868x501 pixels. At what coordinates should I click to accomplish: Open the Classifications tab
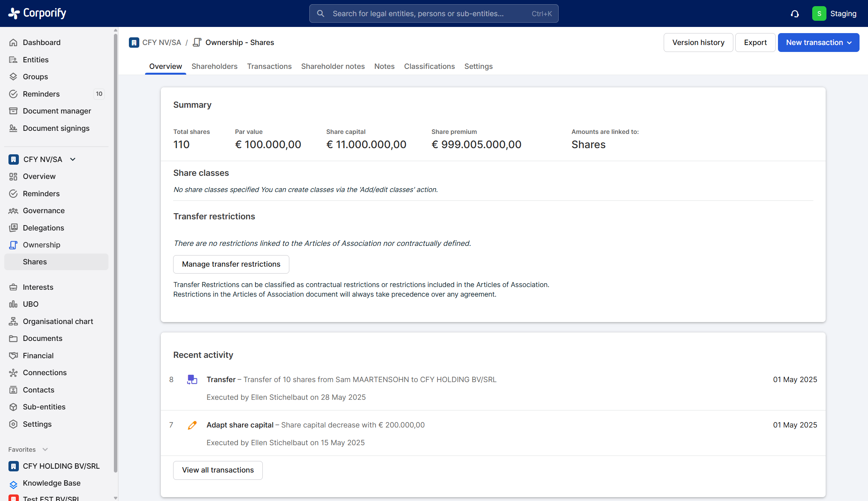click(429, 67)
